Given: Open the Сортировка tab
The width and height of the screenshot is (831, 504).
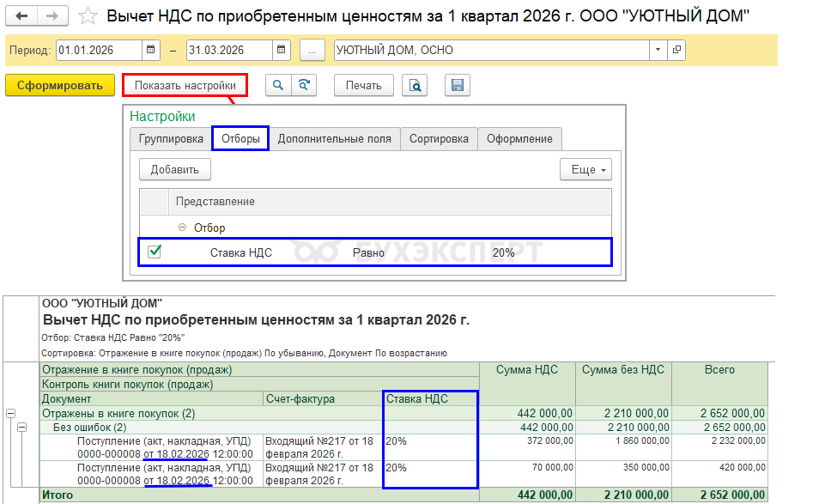Looking at the screenshot, I should tap(439, 139).
